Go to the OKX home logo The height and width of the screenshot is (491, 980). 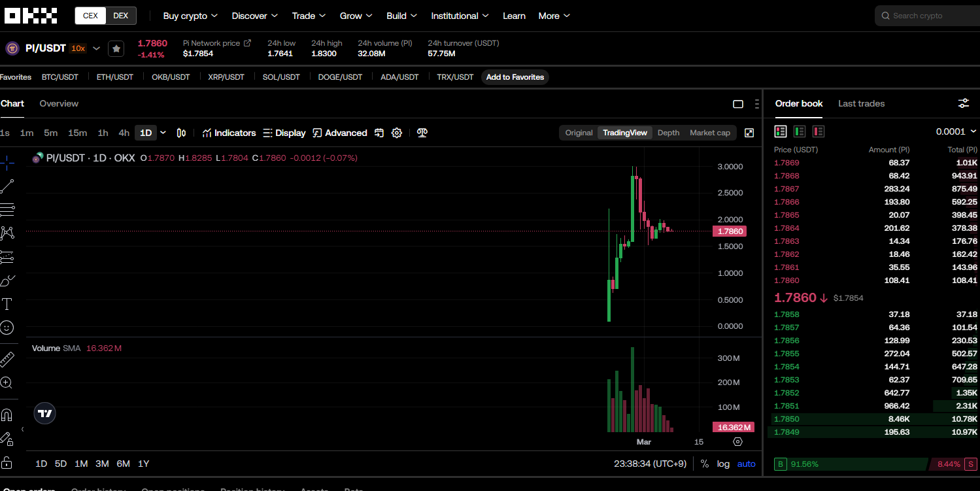tap(31, 16)
